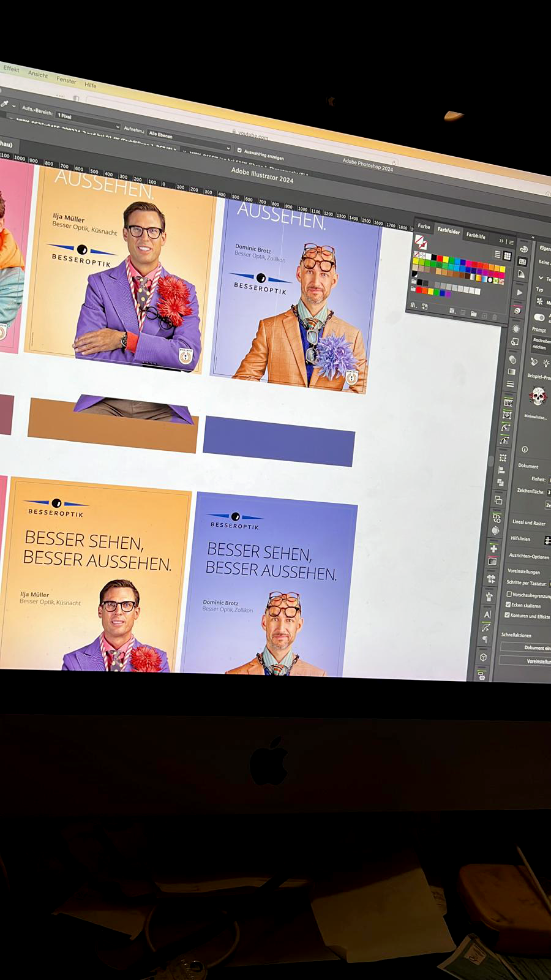Select purple swatch ending the bottom color group
Screen dimensions: 551x980
pos(448,294)
